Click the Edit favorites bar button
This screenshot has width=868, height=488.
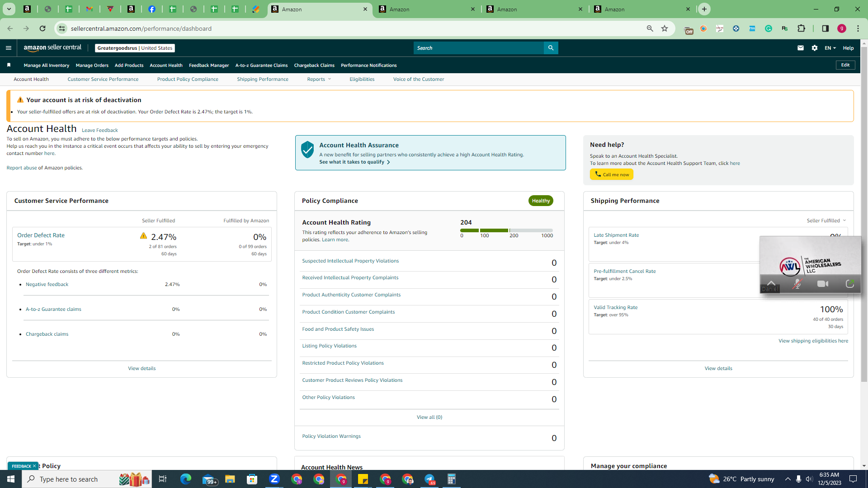[x=845, y=65]
